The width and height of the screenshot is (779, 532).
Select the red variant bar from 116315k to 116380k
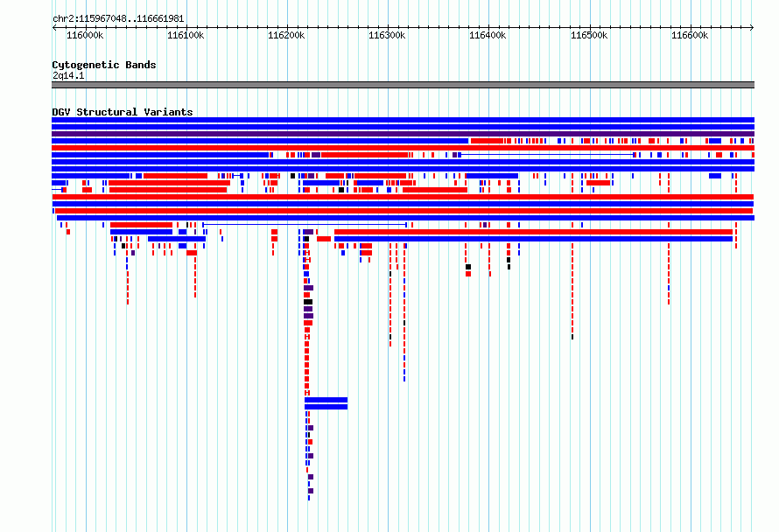tap(435, 190)
